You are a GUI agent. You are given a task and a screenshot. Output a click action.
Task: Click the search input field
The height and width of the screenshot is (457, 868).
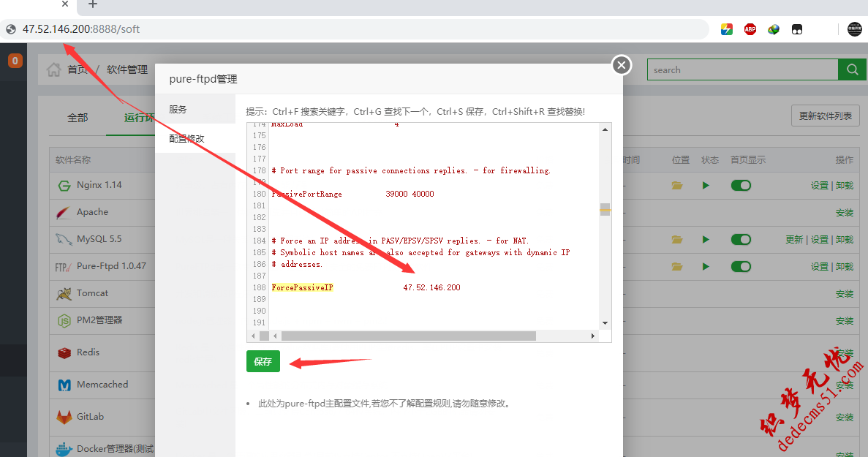pyautogui.click(x=741, y=69)
